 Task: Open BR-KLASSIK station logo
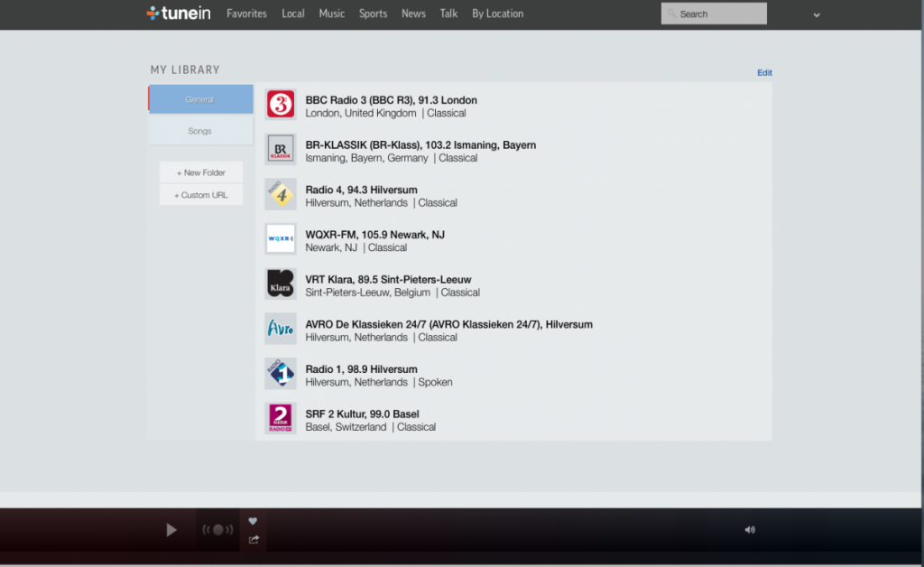click(x=281, y=149)
